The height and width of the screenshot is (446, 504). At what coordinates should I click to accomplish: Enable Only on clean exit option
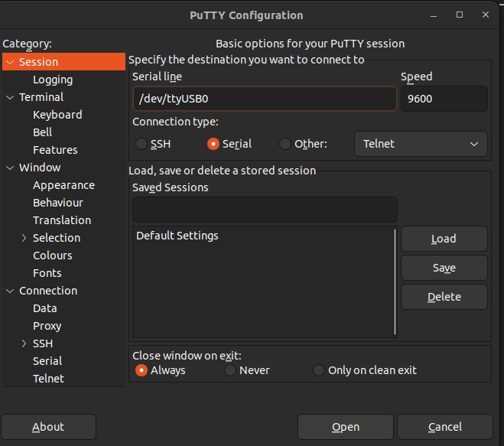point(319,370)
